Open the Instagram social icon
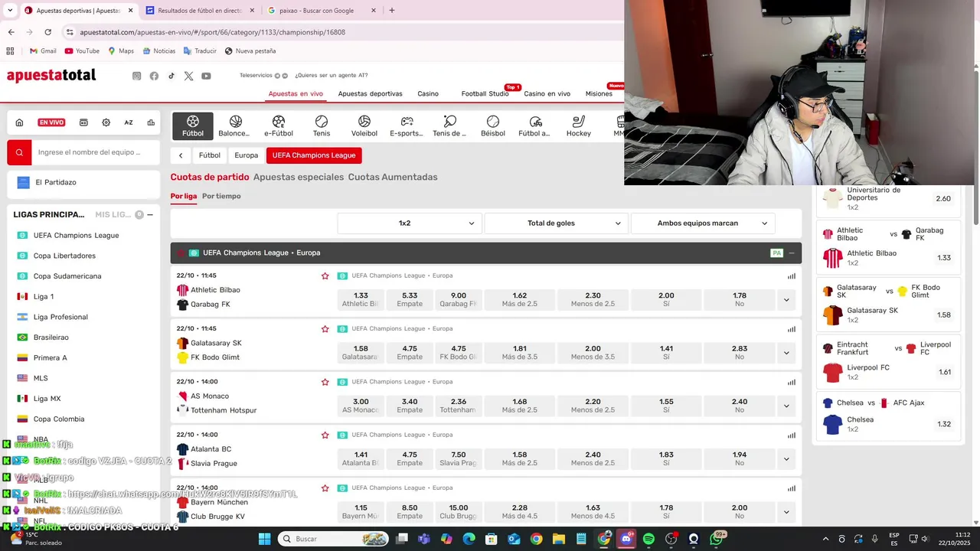This screenshot has height=551, width=980. [136, 76]
